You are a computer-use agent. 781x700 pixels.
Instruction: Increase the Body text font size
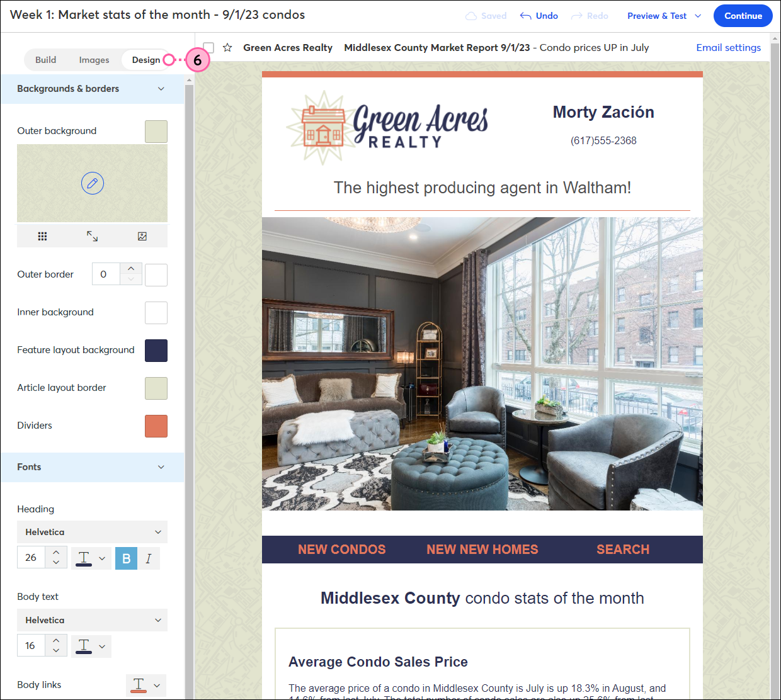[x=56, y=640]
